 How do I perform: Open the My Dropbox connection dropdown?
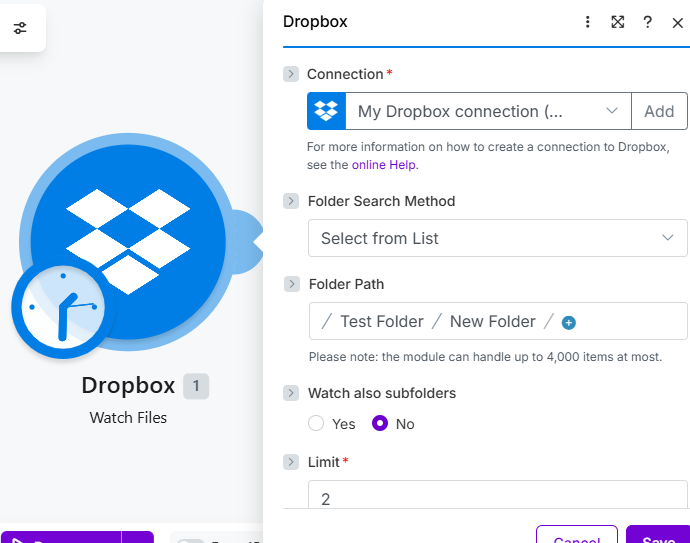click(x=488, y=111)
